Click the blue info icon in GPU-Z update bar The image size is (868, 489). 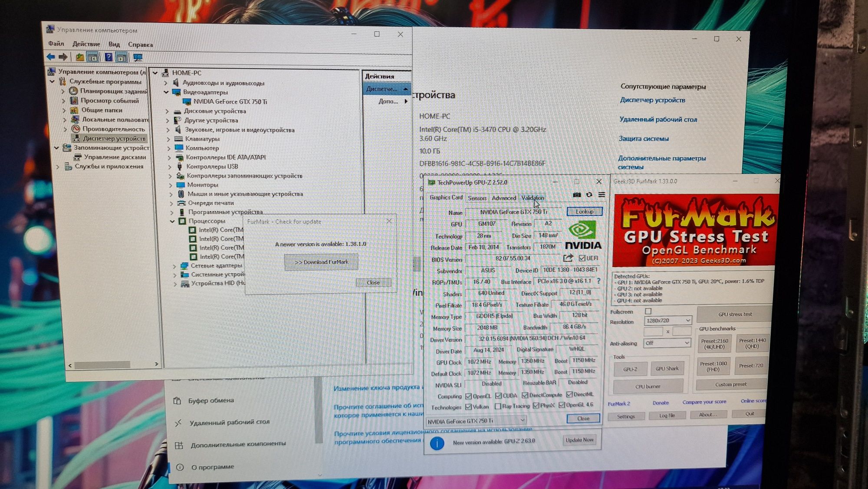pos(437,443)
